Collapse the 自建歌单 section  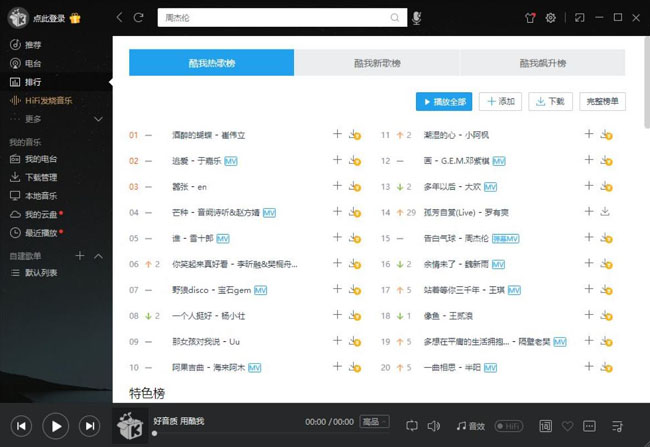[98, 256]
